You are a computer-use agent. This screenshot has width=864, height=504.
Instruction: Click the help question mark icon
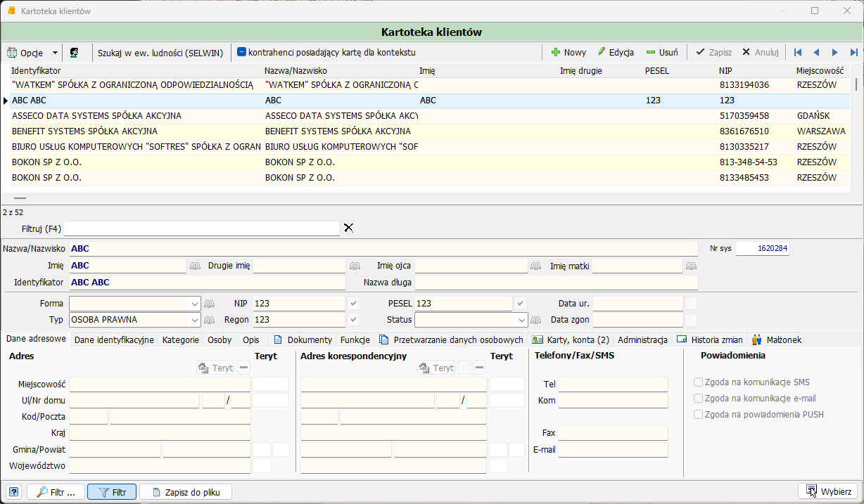(x=14, y=492)
